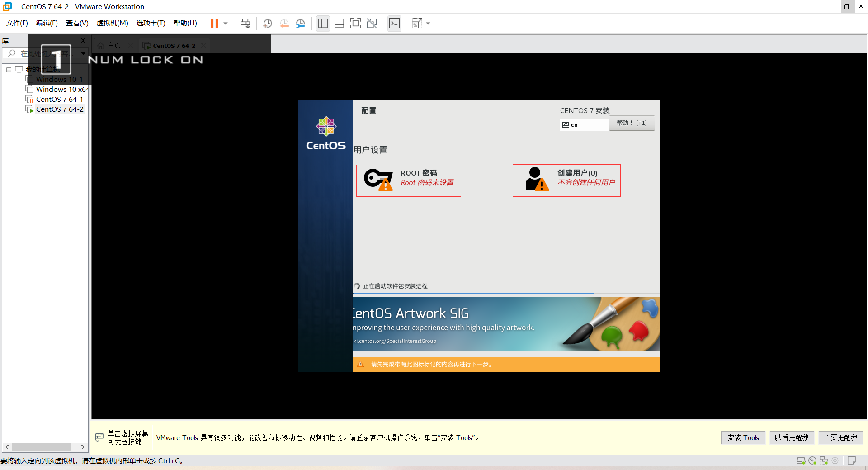Open the 文件(F) menu
868x470 pixels.
click(17, 23)
